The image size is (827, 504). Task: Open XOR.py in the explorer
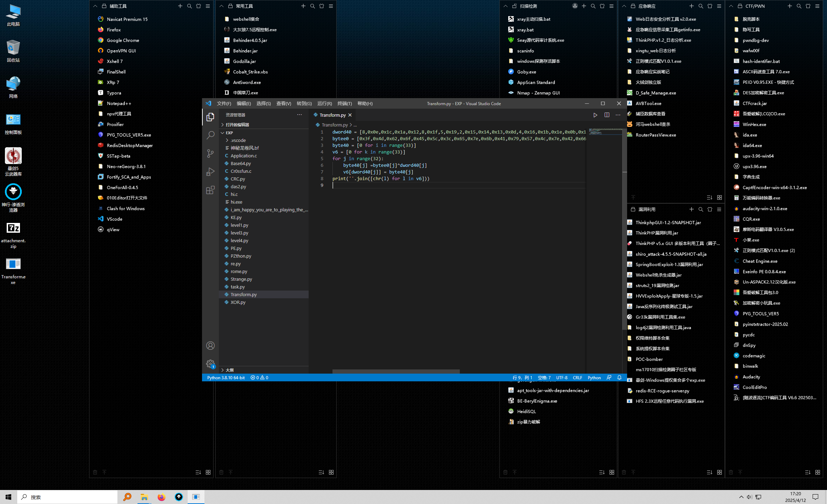(x=238, y=302)
